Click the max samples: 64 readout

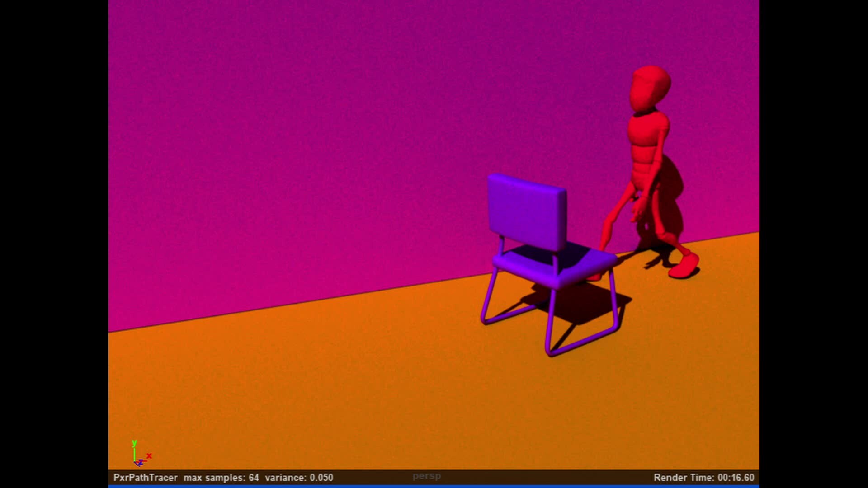coord(221,477)
